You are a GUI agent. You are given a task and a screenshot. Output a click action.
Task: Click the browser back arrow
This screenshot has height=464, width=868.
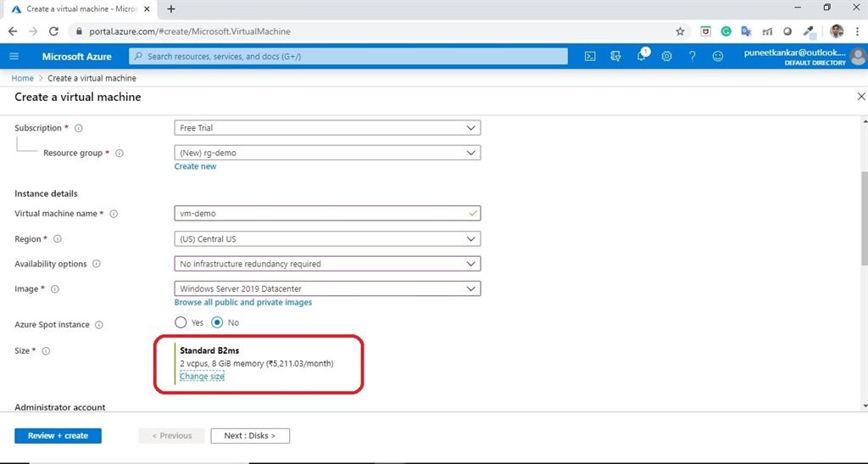coord(13,31)
